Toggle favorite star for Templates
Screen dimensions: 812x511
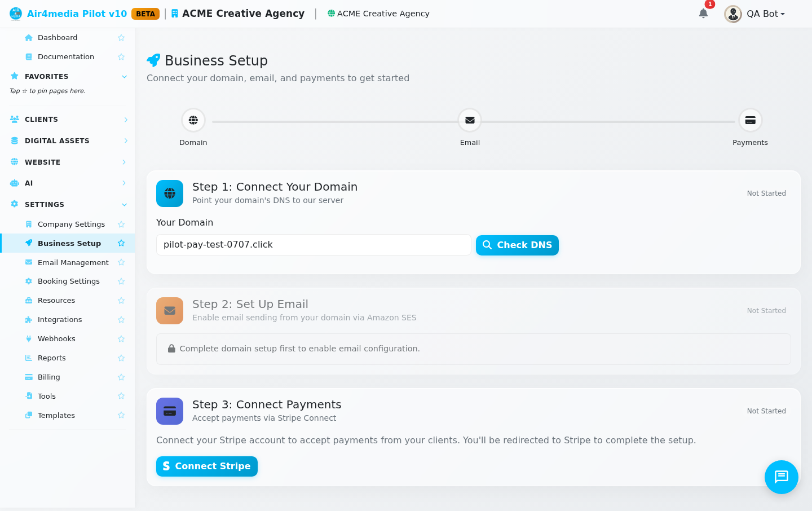[x=121, y=415]
